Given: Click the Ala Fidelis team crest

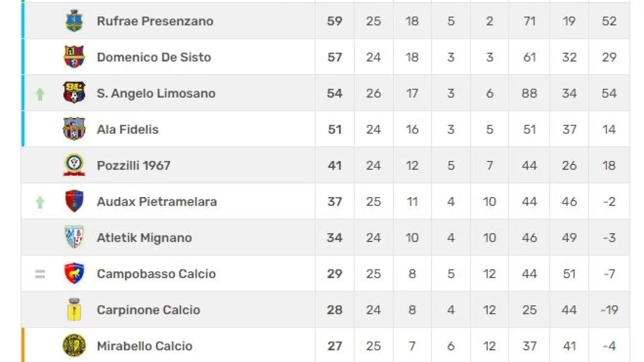Looking at the screenshot, I should point(74,129).
